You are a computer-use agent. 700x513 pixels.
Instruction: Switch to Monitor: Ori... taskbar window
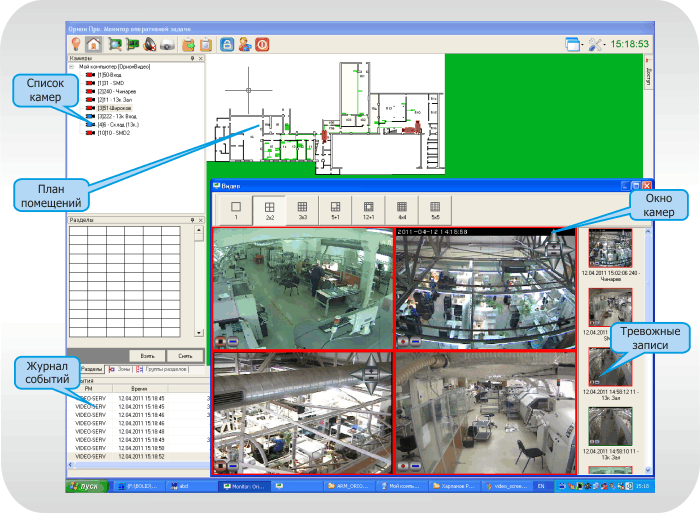coord(244,486)
